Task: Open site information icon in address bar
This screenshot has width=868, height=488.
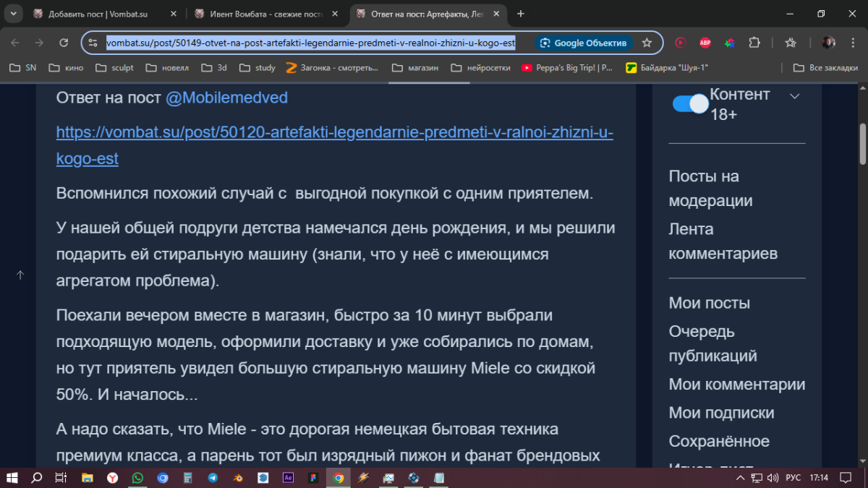Action: point(93,43)
